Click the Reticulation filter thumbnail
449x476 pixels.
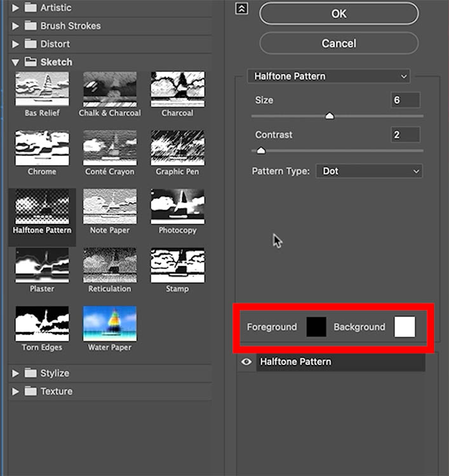pos(109,265)
